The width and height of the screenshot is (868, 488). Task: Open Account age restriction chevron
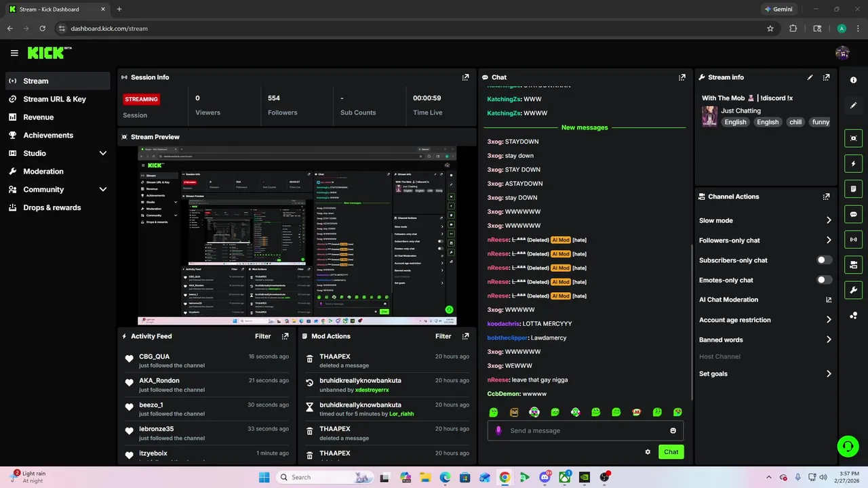(x=829, y=320)
